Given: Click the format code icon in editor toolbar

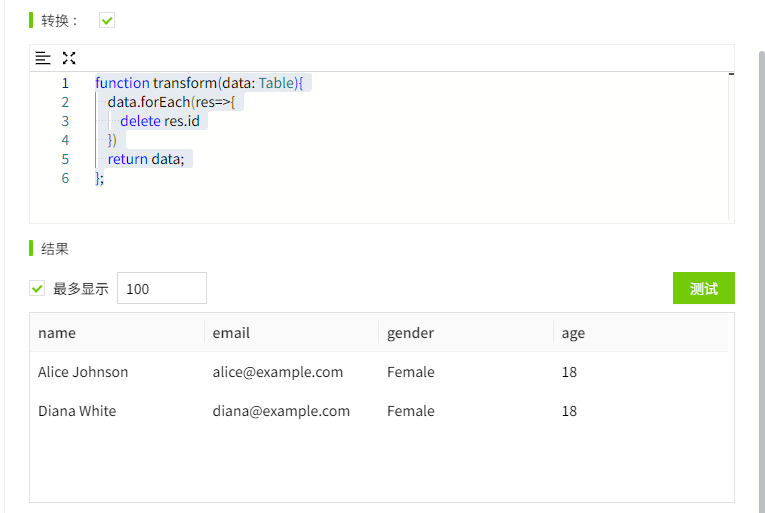Looking at the screenshot, I should (42, 58).
